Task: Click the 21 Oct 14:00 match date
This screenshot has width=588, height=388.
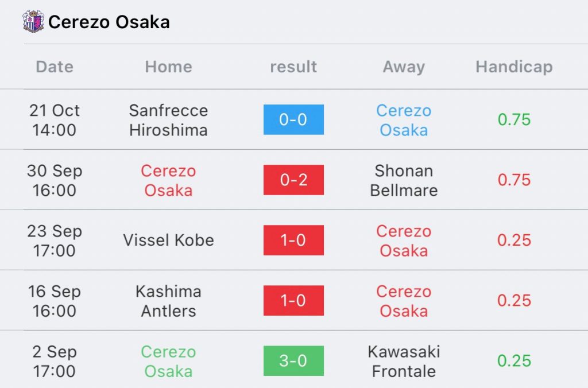Action: tap(55, 121)
